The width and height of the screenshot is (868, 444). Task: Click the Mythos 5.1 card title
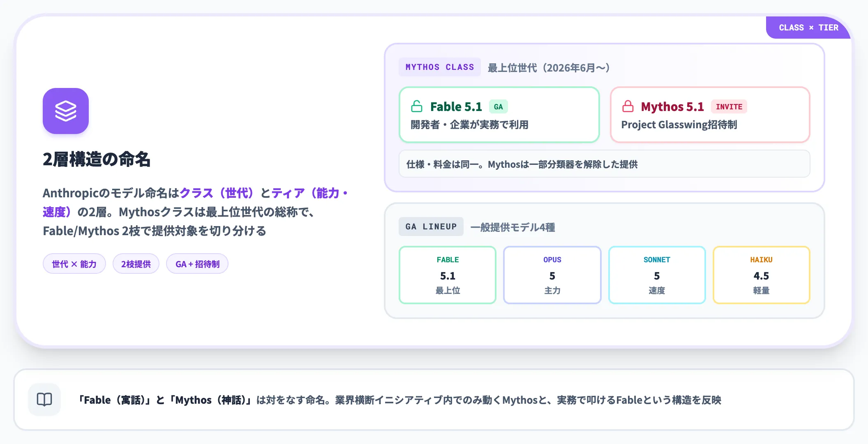[x=672, y=107]
